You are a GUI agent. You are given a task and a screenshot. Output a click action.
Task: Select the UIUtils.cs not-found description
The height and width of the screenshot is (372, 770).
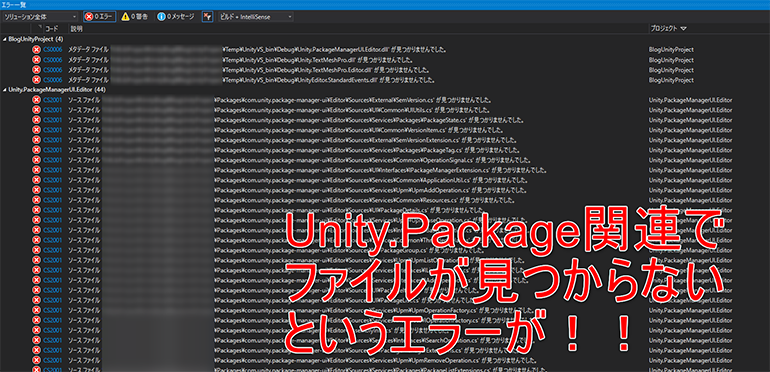pyautogui.click(x=278, y=110)
